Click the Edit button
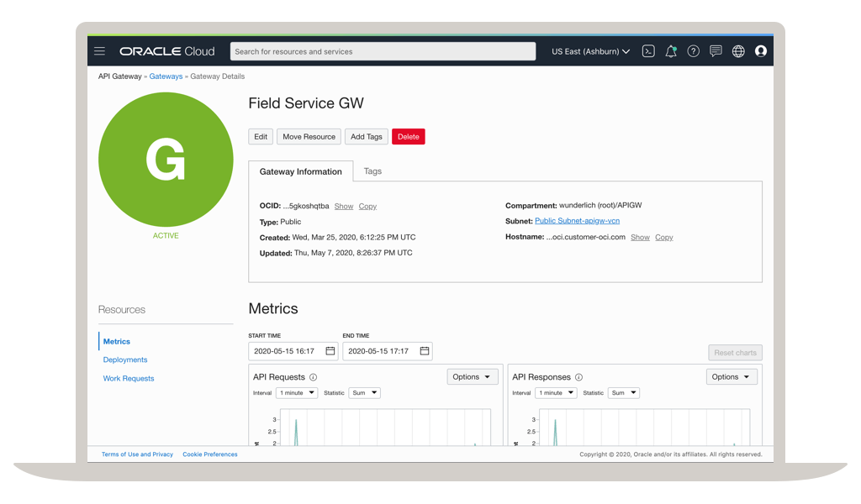The width and height of the screenshot is (861, 504). (x=261, y=137)
